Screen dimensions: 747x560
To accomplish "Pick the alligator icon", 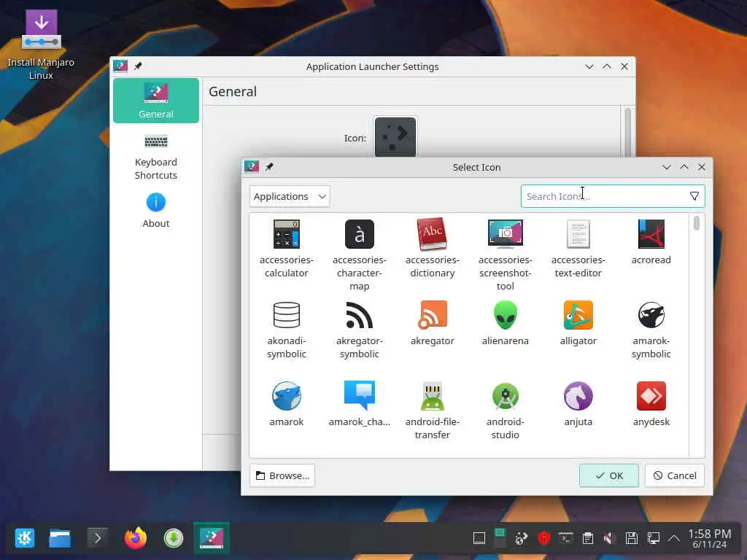I will click(x=578, y=315).
